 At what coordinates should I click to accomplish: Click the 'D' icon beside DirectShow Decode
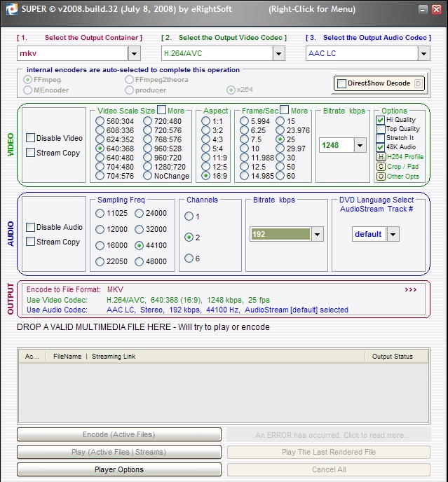pos(418,83)
